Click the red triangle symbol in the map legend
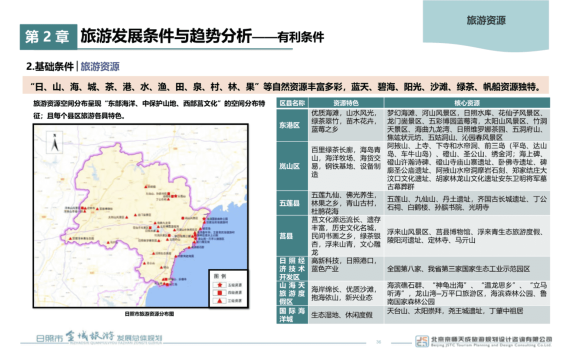 click(x=220, y=301)
